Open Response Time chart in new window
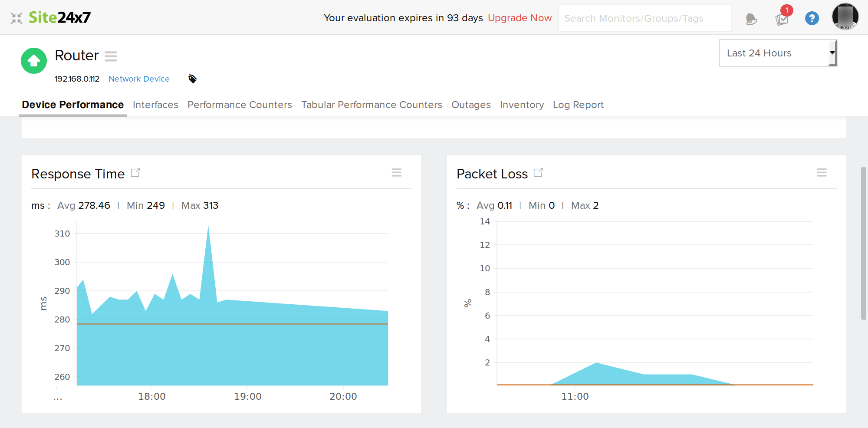This screenshot has height=428, width=868. (135, 173)
